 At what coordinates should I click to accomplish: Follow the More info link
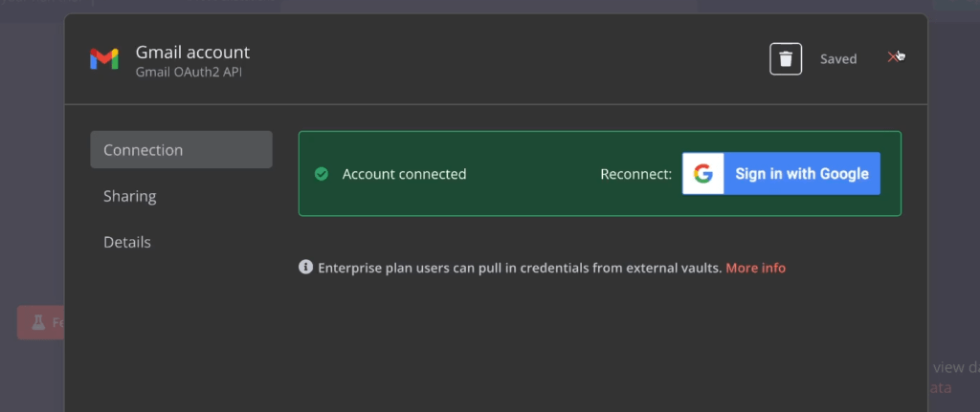click(x=755, y=268)
